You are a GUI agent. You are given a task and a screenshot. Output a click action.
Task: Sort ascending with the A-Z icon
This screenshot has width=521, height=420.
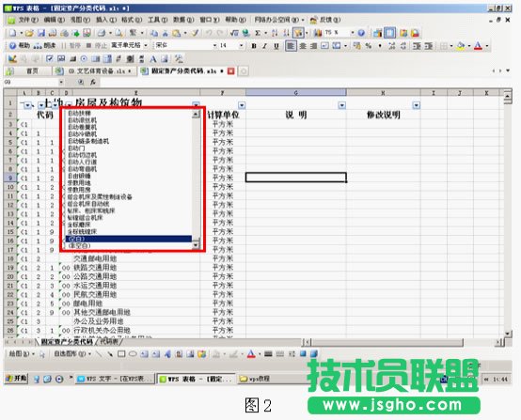click(275, 33)
